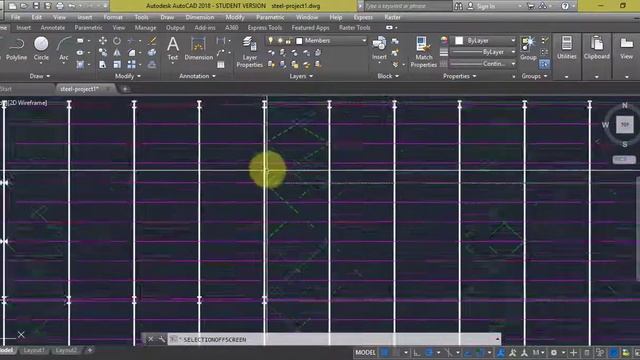Click the Scale tool in Modify panel

click(x=117, y=64)
